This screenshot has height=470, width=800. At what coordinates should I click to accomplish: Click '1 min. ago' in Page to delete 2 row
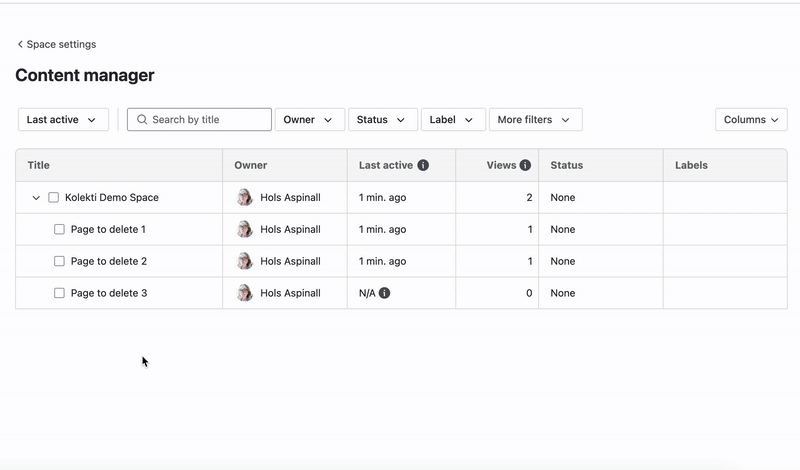click(382, 261)
